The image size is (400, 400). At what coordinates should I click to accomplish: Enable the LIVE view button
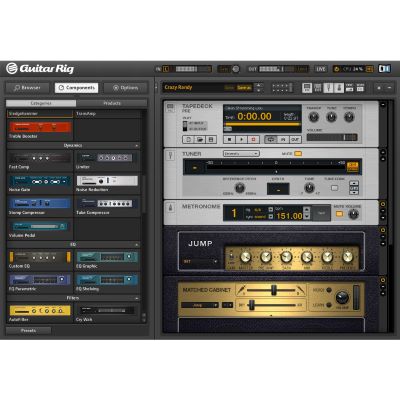click(x=321, y=69)
